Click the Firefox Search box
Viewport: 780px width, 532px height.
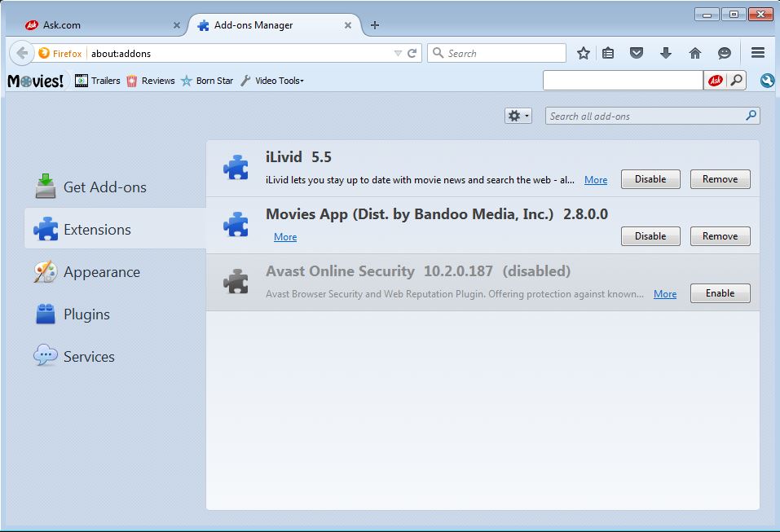point(496,53)
